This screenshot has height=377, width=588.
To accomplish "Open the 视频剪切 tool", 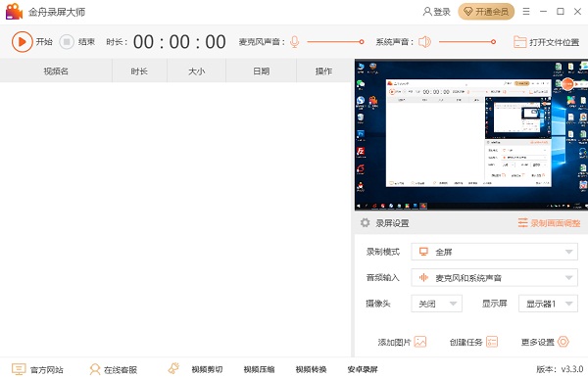I will [207, 369].
